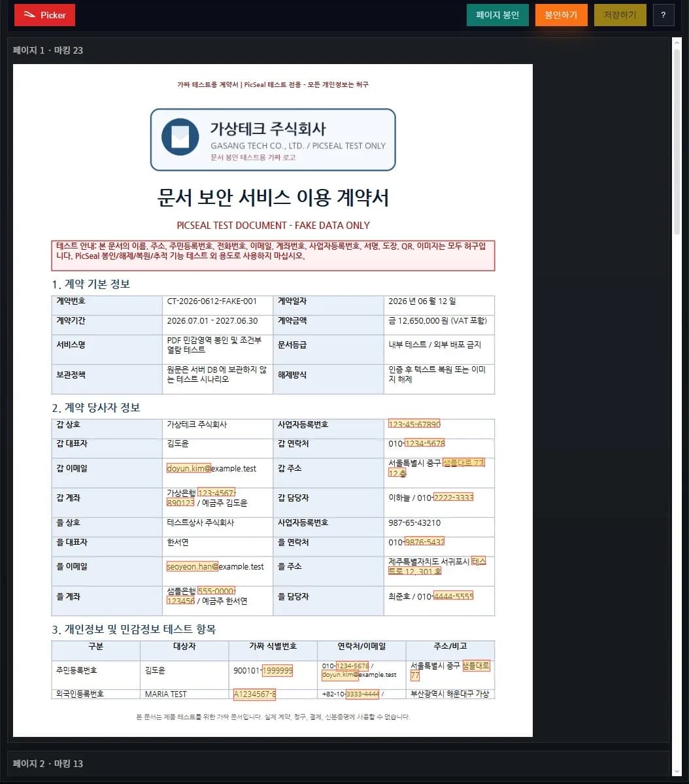
Task: Select the 페이지 1 · 마킹 23 header
Action: click(48, 50)
